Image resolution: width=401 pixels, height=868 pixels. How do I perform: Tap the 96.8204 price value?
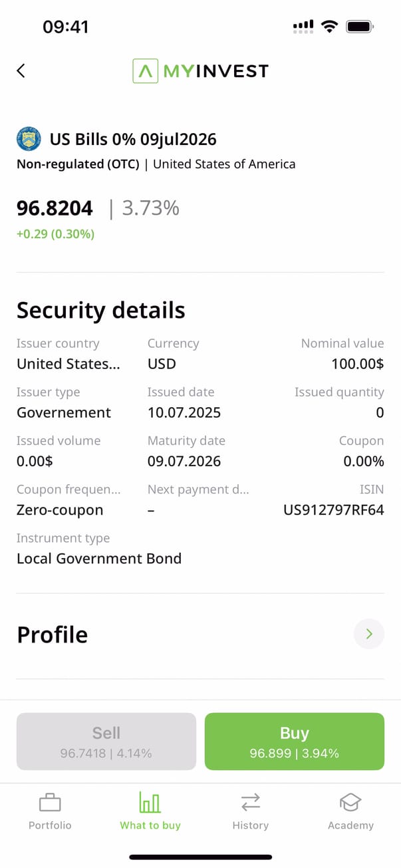[55, 208]
